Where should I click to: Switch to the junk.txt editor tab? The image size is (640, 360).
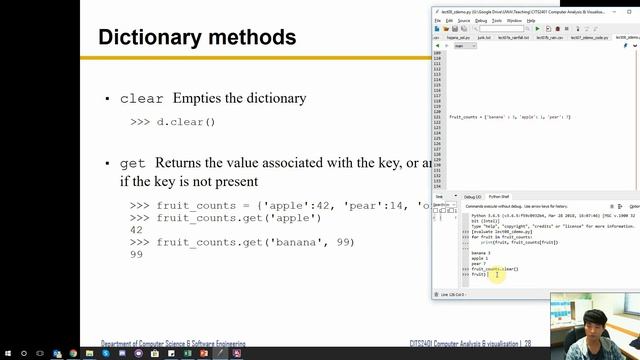[484, 38]
